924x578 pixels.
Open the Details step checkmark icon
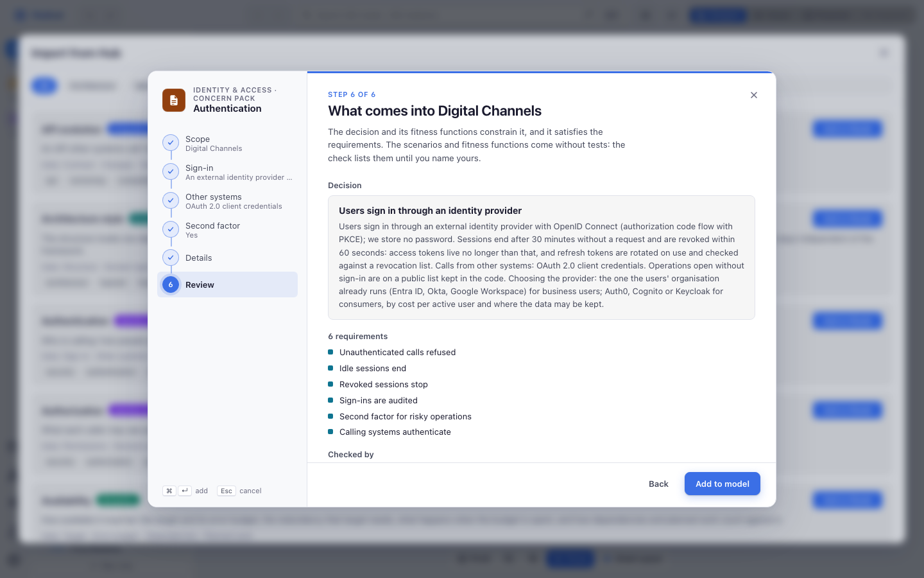point(171,258)
